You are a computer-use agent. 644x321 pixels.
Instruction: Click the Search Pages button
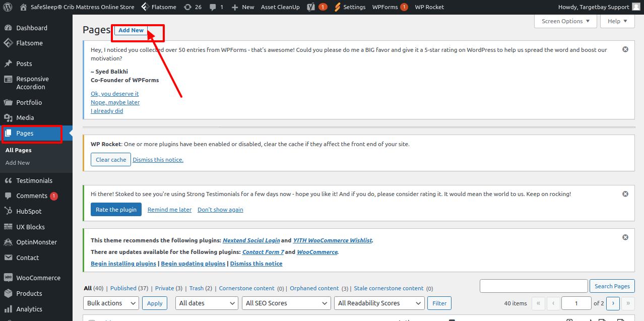(612, 286)
